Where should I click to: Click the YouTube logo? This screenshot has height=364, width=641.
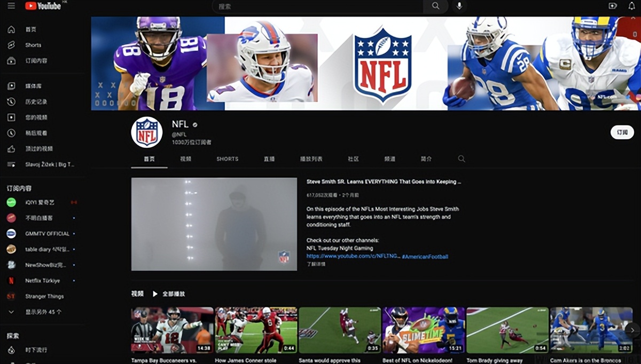click(x=42, y=6)
